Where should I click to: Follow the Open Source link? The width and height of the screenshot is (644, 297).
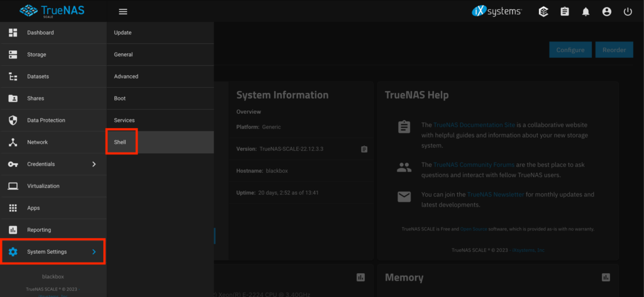(x=473, y=229)
